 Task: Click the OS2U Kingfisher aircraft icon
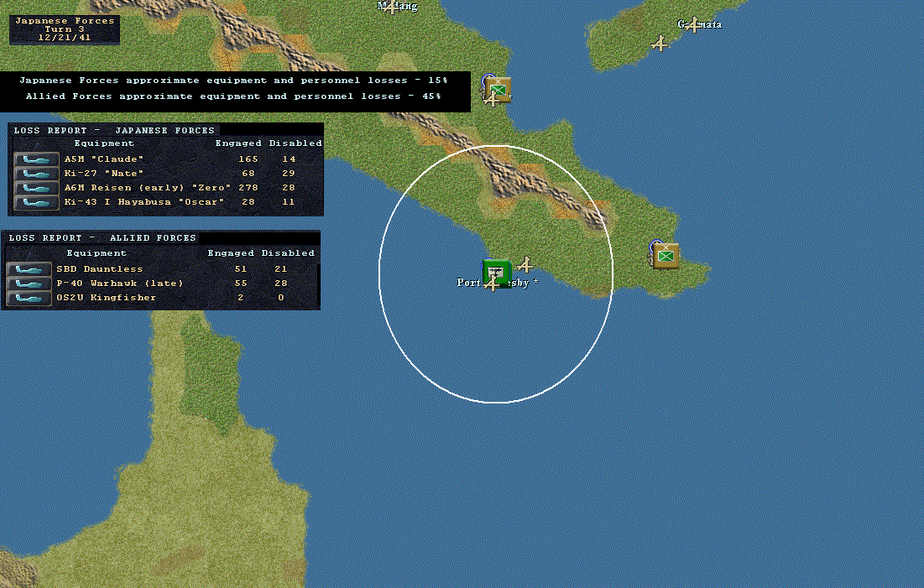(x=29, y=298)
